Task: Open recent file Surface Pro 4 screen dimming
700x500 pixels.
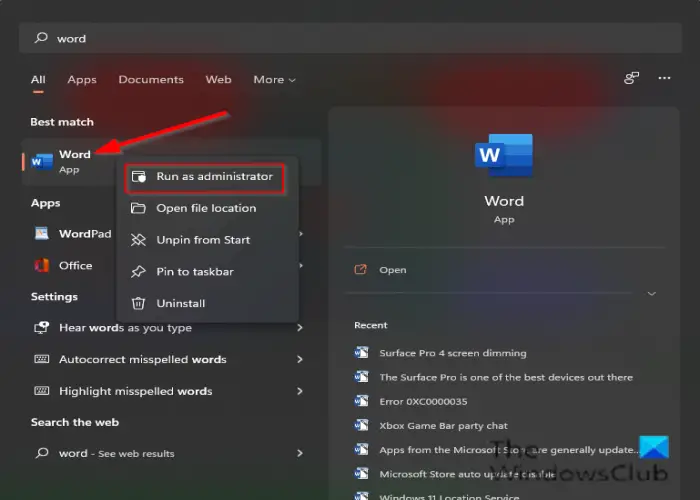Action: (453, 353)
